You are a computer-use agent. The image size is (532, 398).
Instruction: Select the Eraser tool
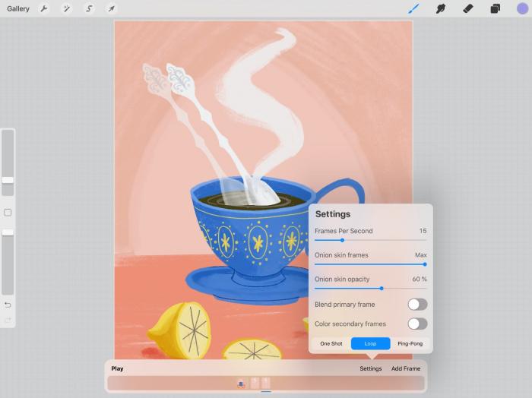[x=468, y=8]
